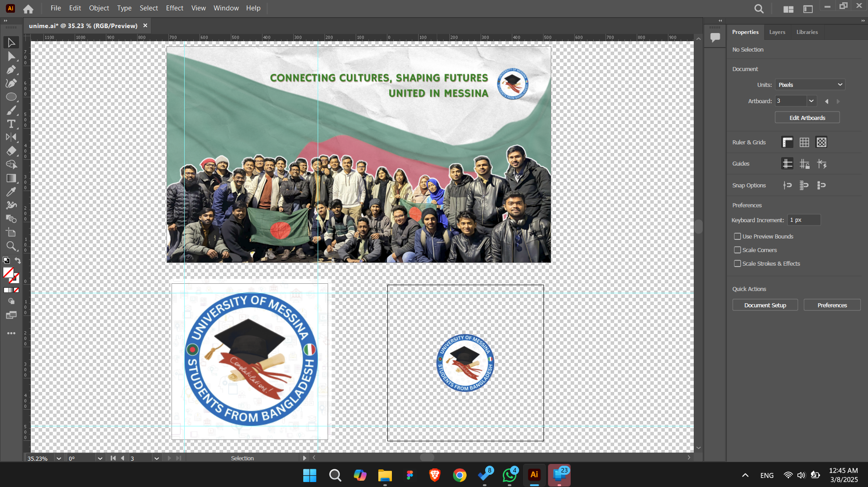Select the Paintbrush tool

point(11,110)
